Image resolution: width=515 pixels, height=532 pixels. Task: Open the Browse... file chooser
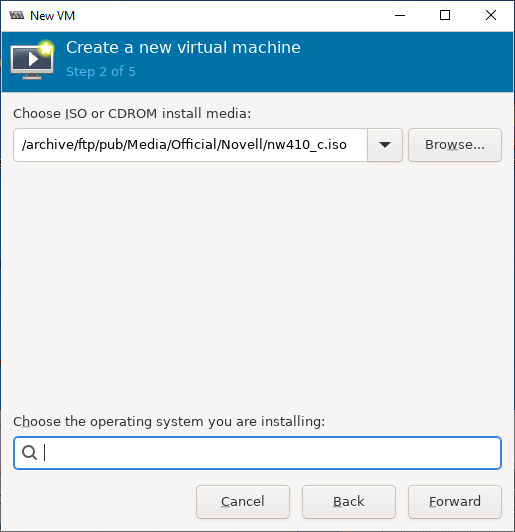click(x=455, y=145)
